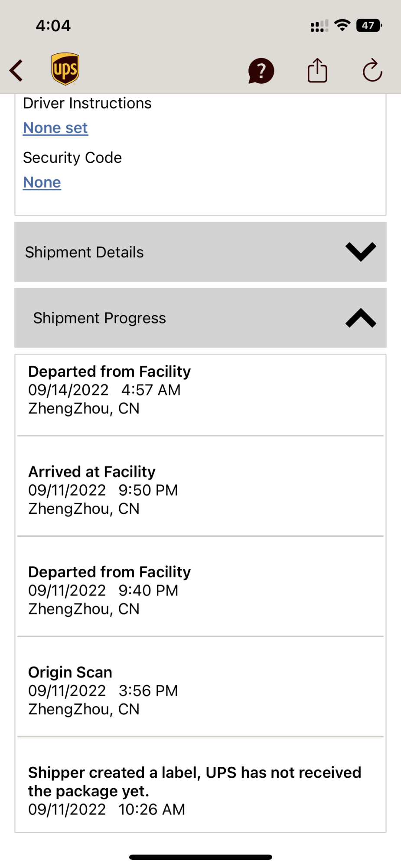Expand Shipment Details with down chevron

361,252
